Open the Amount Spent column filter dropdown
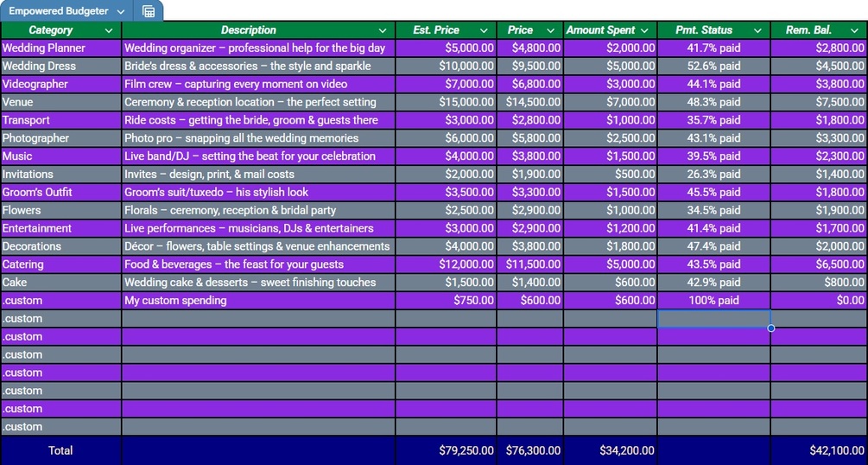 click(x=644, y=30)
